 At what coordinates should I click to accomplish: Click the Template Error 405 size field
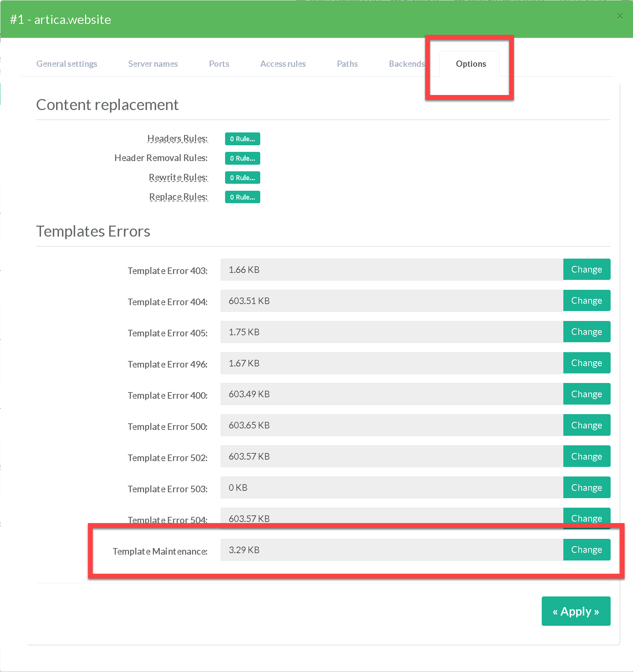[391, 332]
